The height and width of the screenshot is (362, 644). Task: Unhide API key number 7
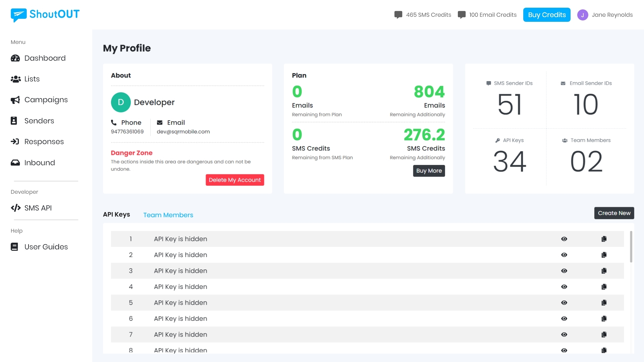coord(564,335)
